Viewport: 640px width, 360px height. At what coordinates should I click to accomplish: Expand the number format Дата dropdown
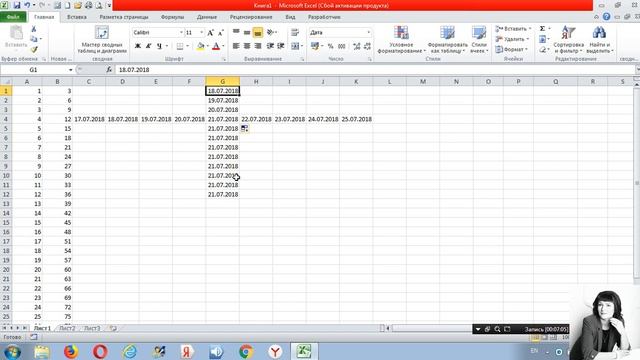pyautogui.click(x=369, y=33)
